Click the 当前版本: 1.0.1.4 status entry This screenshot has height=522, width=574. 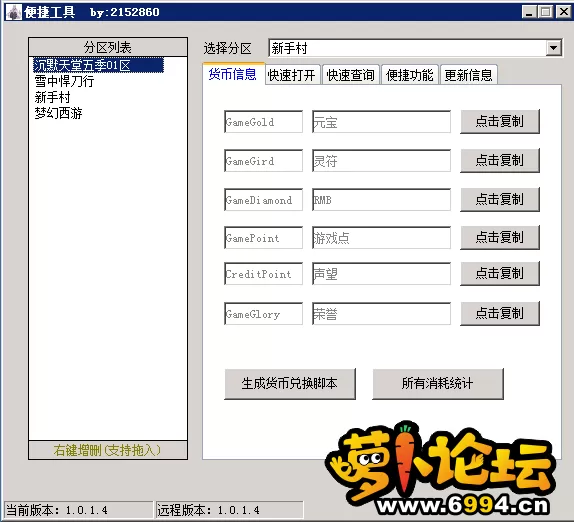pos(78,510)
